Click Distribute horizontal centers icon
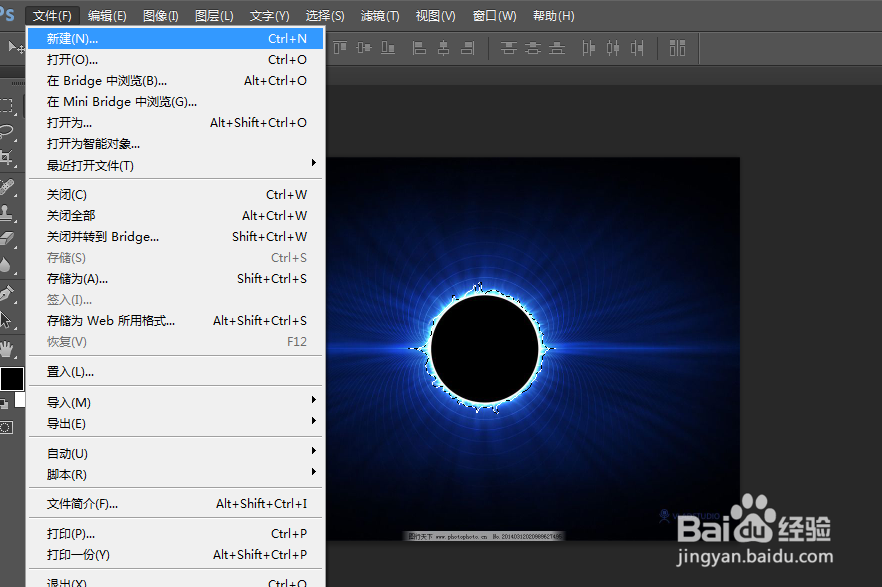Screen dimensions: 882x587 pos(613,48)
